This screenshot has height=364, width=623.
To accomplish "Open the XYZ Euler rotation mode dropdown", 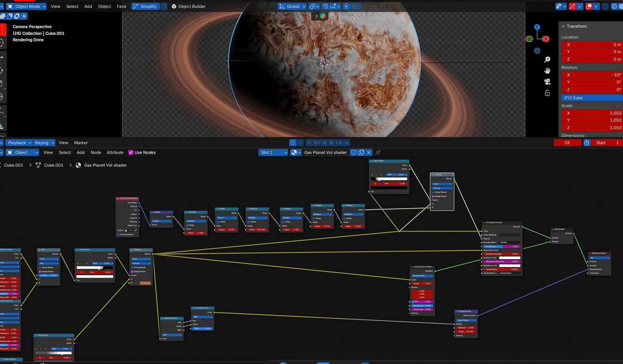I will [x=592, y=98].
